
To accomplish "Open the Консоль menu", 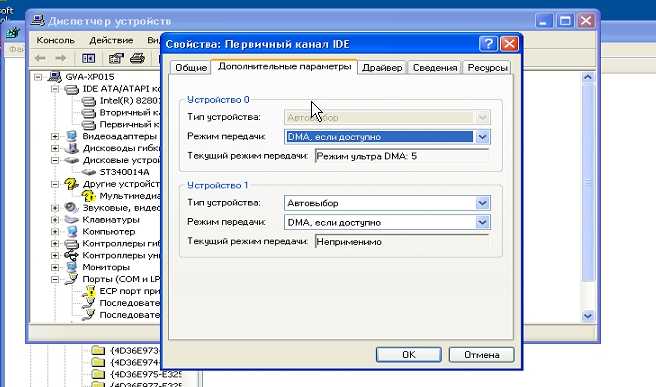I will [55, 40].
